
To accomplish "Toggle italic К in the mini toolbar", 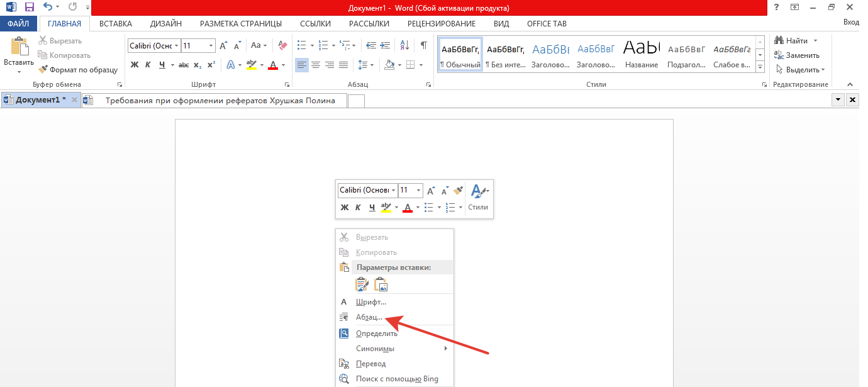I will pos(358,208).
